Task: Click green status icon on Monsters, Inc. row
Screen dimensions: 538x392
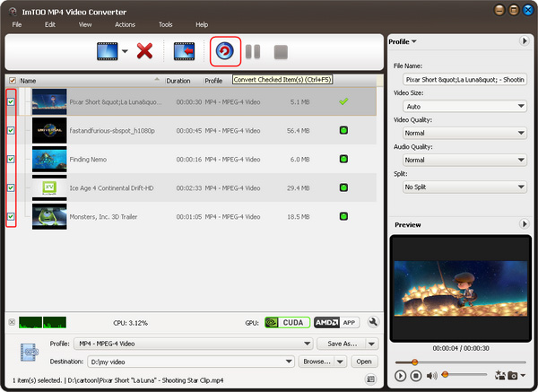Action: click(x=343, y=216)
